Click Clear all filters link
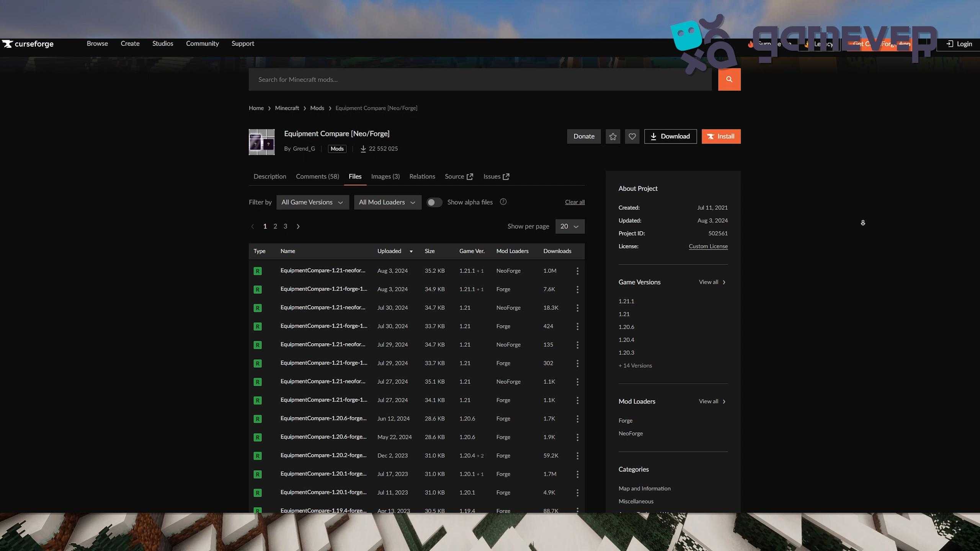 (575, 202)
